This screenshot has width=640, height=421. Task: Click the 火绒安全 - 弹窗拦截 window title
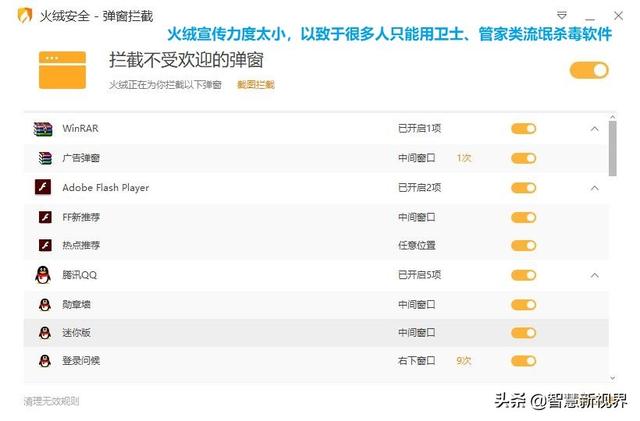(96, 16)
